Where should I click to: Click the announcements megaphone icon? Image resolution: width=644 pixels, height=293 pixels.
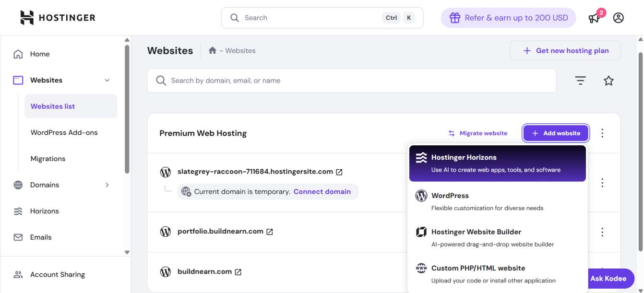pyautogui.click(x=594, y=18)
